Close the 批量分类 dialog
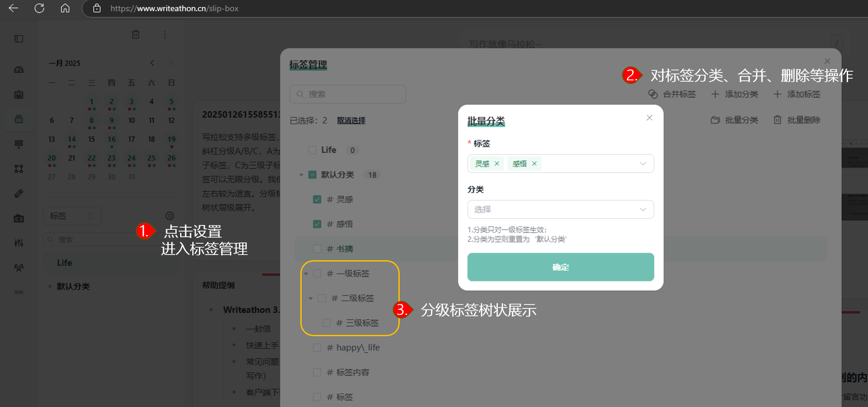868x407 pixels. pos(649,118)
